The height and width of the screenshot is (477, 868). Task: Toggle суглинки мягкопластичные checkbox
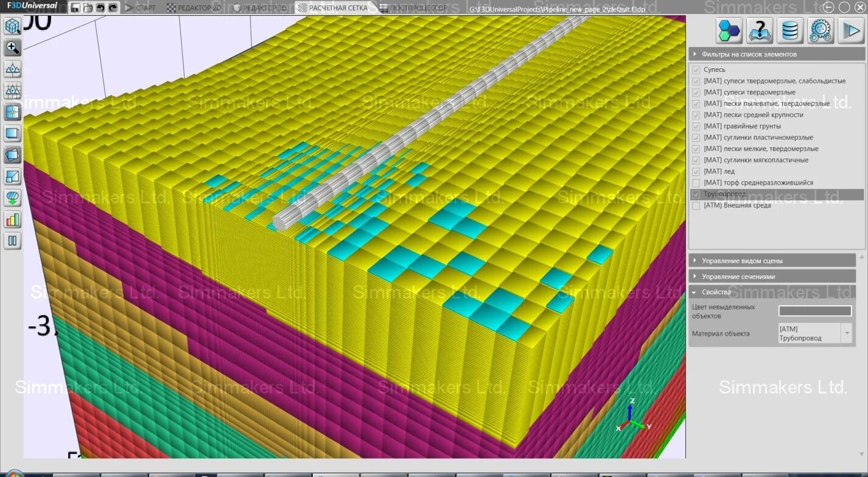696,160
